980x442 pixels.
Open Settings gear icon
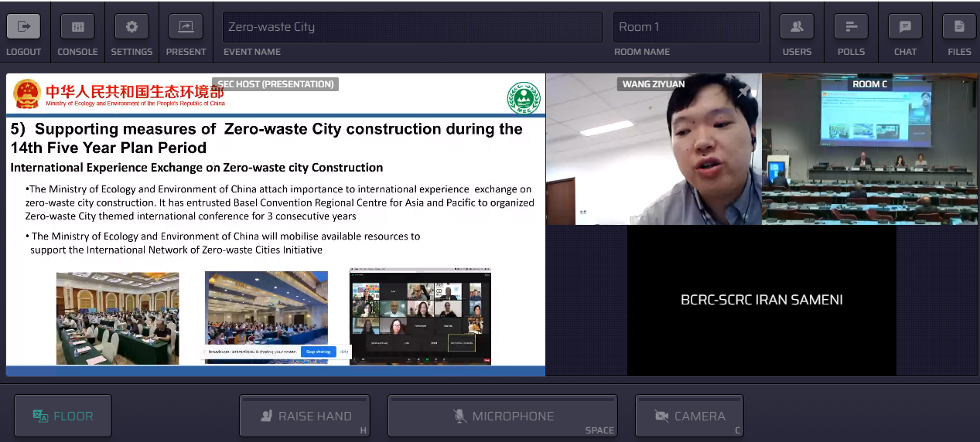[131, 27]
